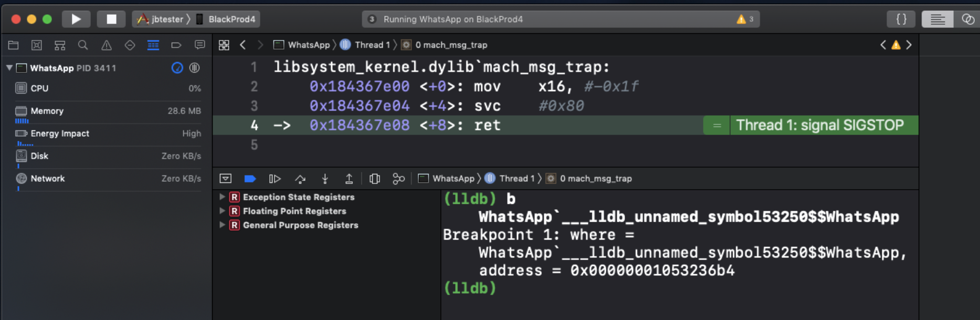
Task: Select Thread 1 in the debug bar
Action: click(x=510, y=179)
